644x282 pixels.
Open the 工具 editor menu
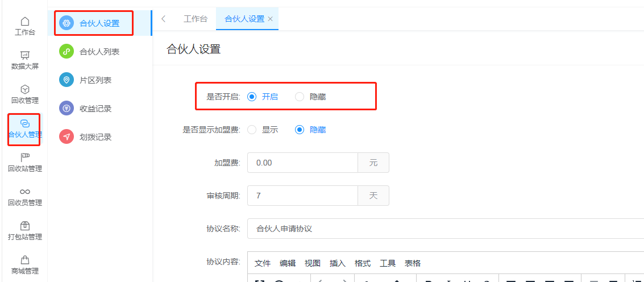388,263
